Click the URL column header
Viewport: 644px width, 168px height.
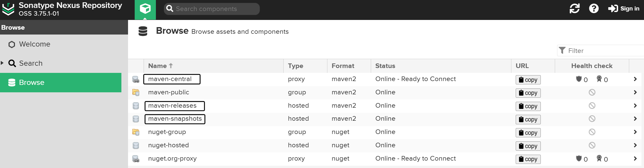[x=533, y=66]
